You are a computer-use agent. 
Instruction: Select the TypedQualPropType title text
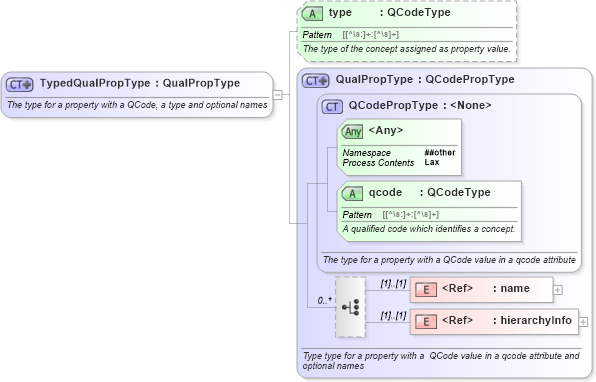[140, 83]
